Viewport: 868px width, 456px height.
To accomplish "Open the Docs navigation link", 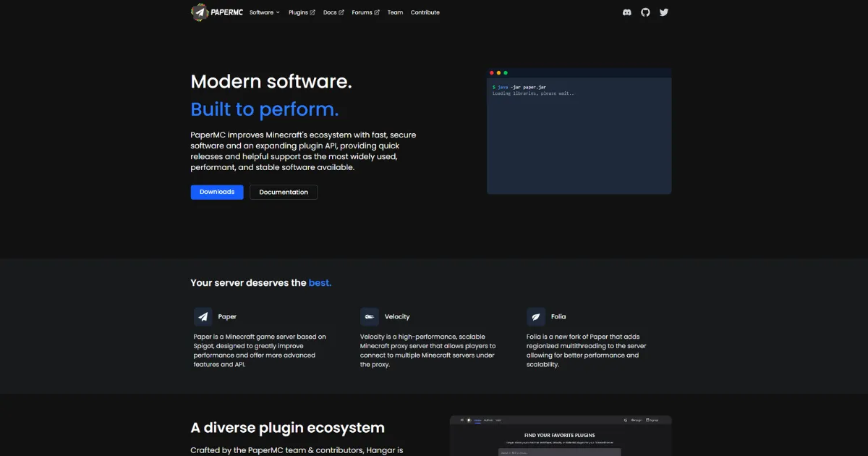I will click(x=333, y=12).
